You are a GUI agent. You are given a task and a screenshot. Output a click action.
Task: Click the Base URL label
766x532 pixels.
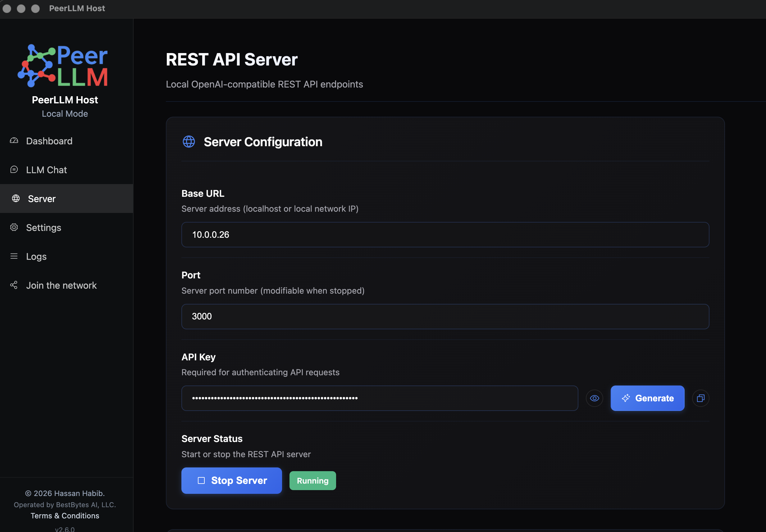coord(203,193)
